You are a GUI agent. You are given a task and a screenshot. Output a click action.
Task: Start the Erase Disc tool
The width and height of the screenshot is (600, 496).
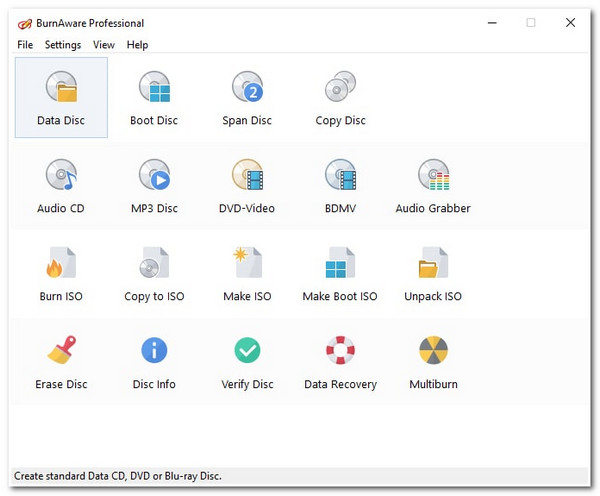pos(61,362)
